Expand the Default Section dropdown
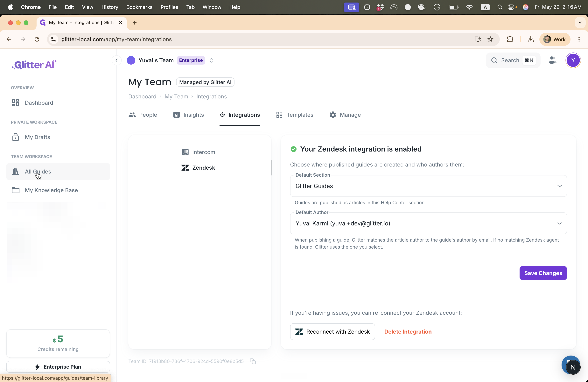 428,186
